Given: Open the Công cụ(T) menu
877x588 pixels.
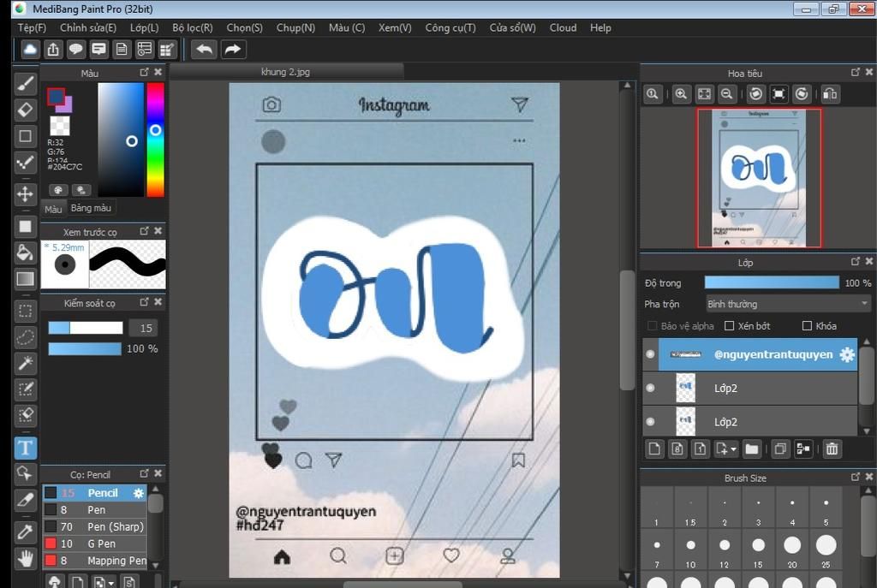Looking at the screenshot, I should tap(450, 27).
